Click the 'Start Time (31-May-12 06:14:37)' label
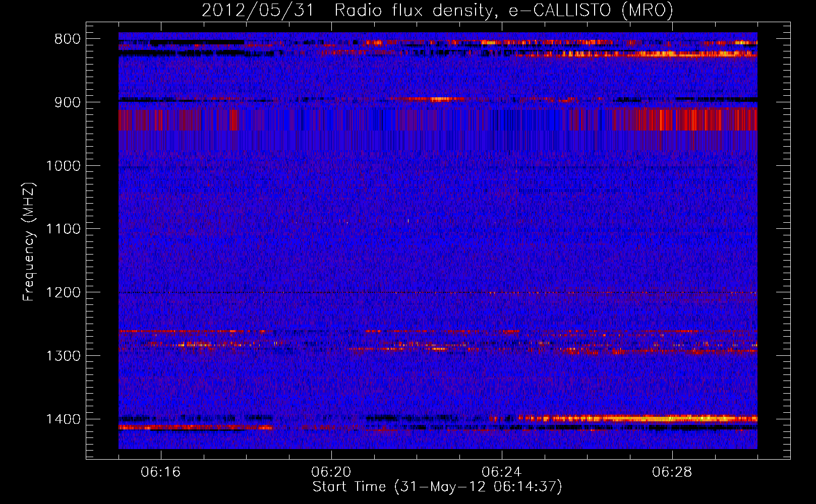 click(437, 487)
